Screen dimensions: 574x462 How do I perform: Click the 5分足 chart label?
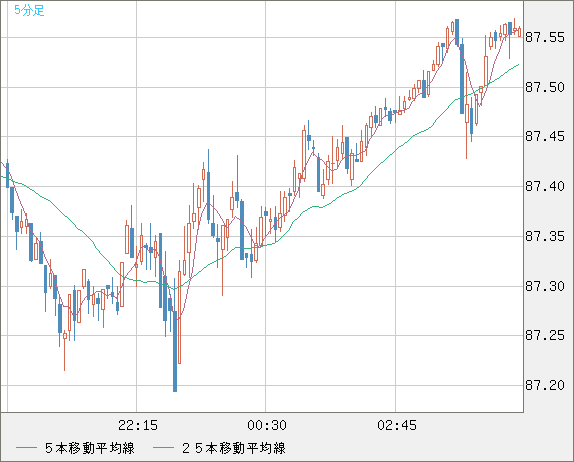click(29, 10)
